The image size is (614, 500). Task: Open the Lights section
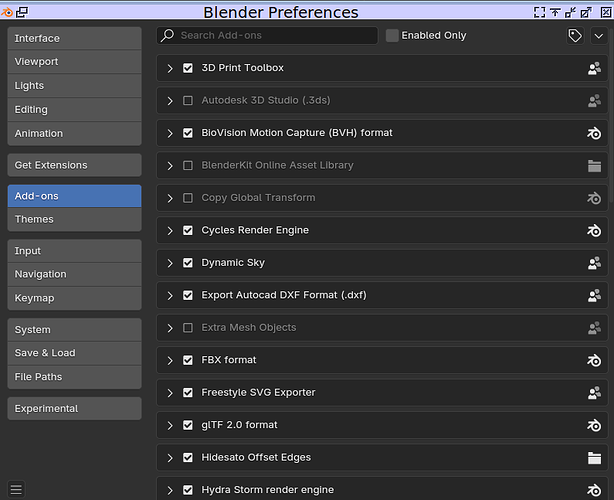(x=74, y=86)
